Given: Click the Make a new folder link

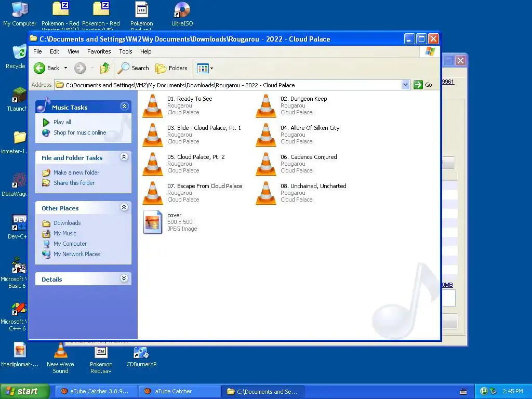Looking at the screenshot, I should tap(76, 172).
